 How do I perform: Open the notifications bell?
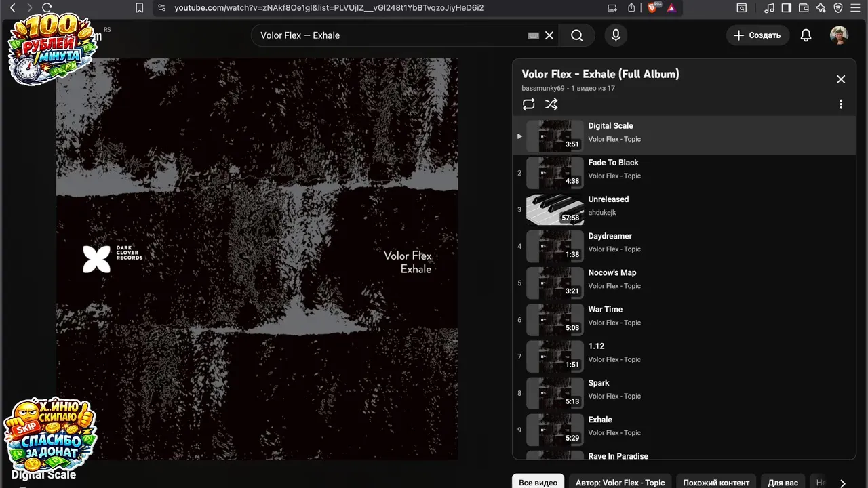point(806,35)
